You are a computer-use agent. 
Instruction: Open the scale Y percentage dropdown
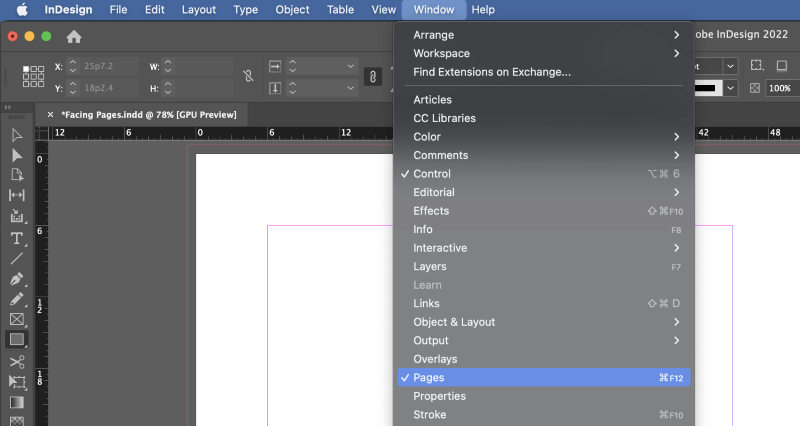[x=351, y=88]
